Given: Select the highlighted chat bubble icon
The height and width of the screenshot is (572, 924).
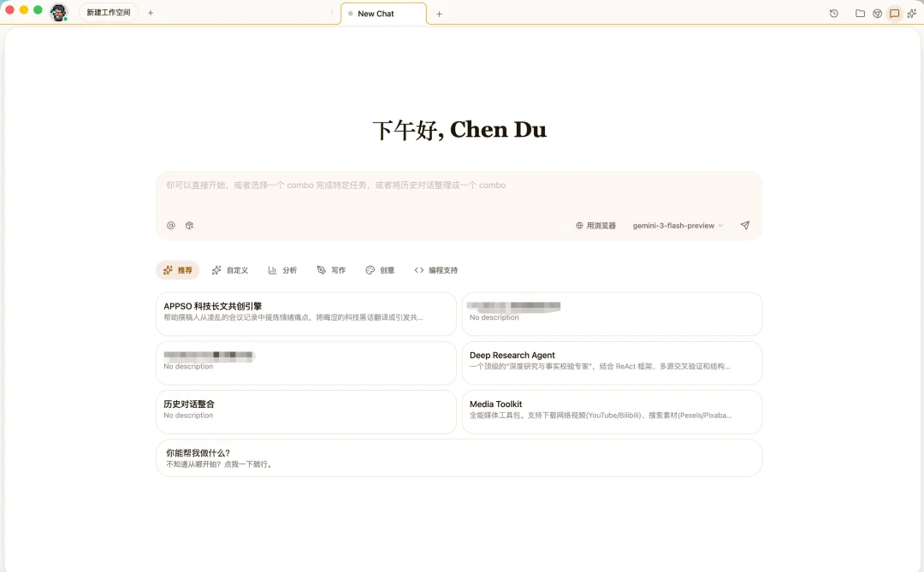Looking at the screenshot, I should [x=894, y=13].
